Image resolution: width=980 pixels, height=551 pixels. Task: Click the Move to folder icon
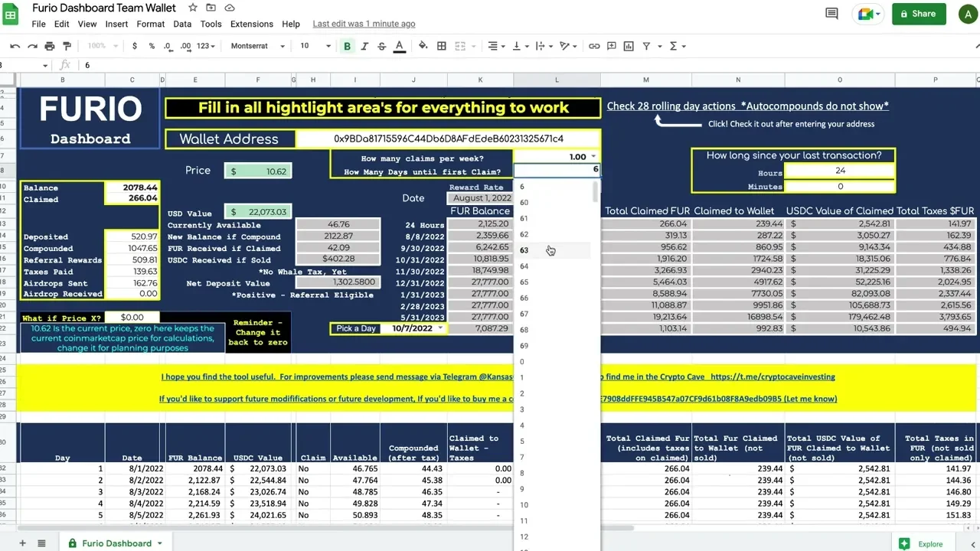coord(211,8)
